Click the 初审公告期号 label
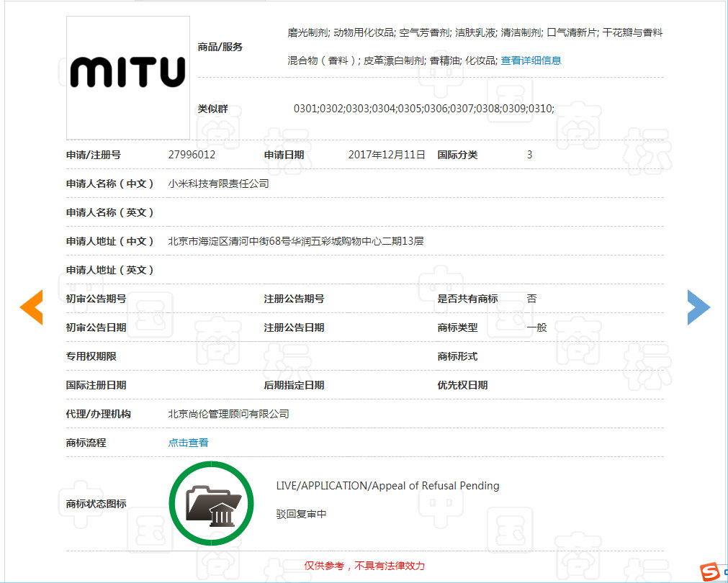 [x=96, y=299]
